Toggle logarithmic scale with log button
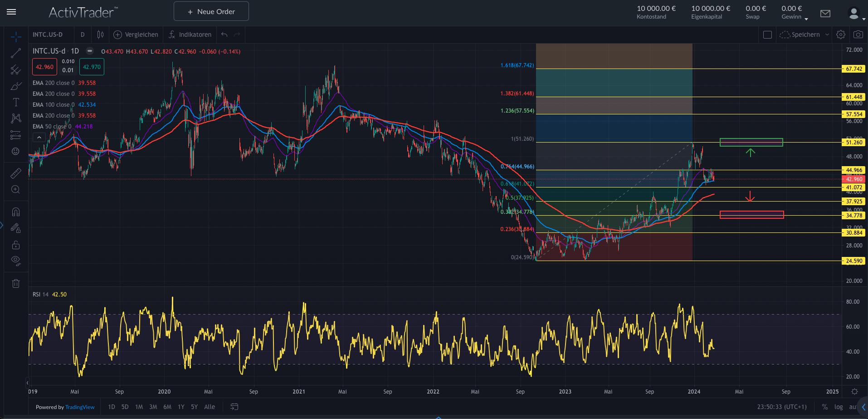Screen dimensions: 868x419 pyautogui.click(x=839, y=407)
